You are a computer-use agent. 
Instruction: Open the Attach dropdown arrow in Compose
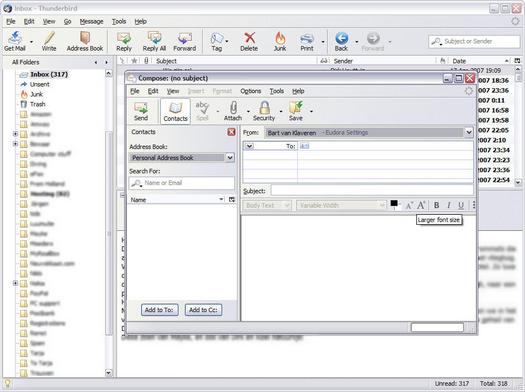coord(248,111)
